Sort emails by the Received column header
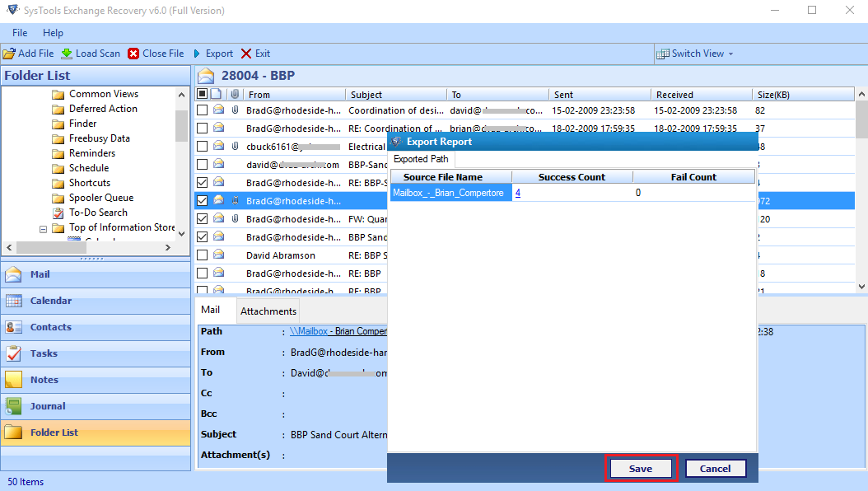 coord(702,95)
